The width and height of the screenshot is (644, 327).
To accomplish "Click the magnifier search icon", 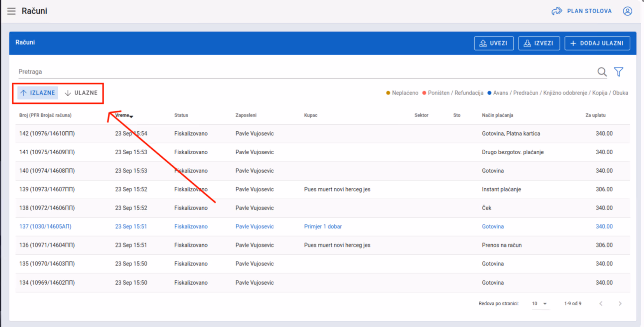I will (x=602, y=72).
